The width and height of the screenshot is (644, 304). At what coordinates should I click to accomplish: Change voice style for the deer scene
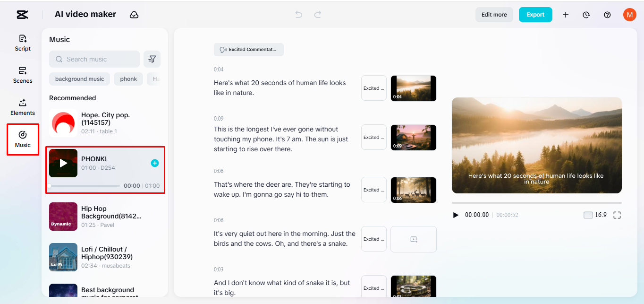pyautogui.click(x=373, y=190)
